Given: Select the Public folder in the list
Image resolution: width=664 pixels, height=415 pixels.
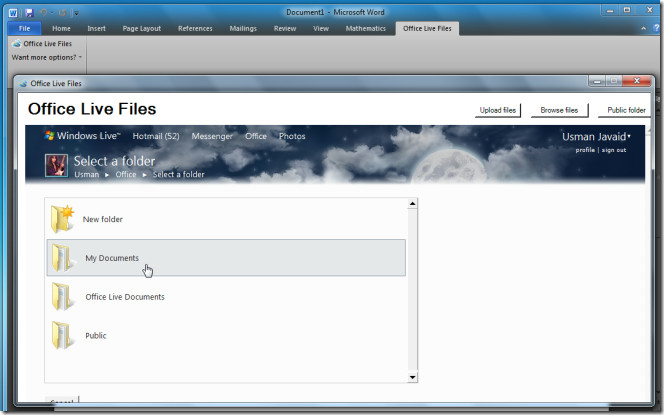Looking at the screenshot, I should [226, 335].
